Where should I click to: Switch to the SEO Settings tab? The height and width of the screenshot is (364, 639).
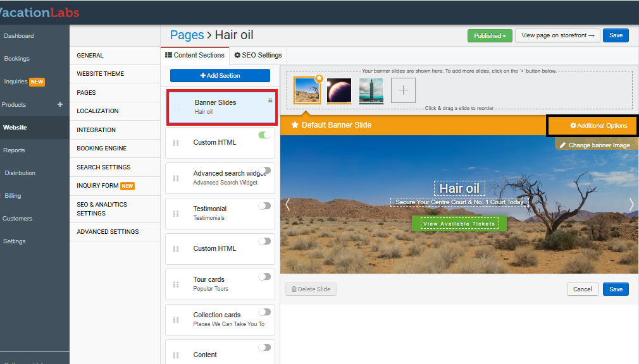click(257, 56)
